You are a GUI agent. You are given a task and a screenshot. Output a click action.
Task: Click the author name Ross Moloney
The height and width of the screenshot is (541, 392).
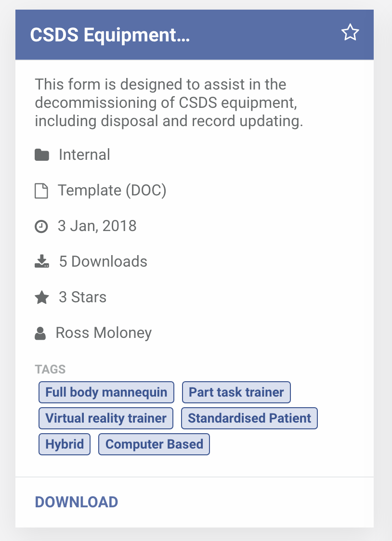(104, 333)
